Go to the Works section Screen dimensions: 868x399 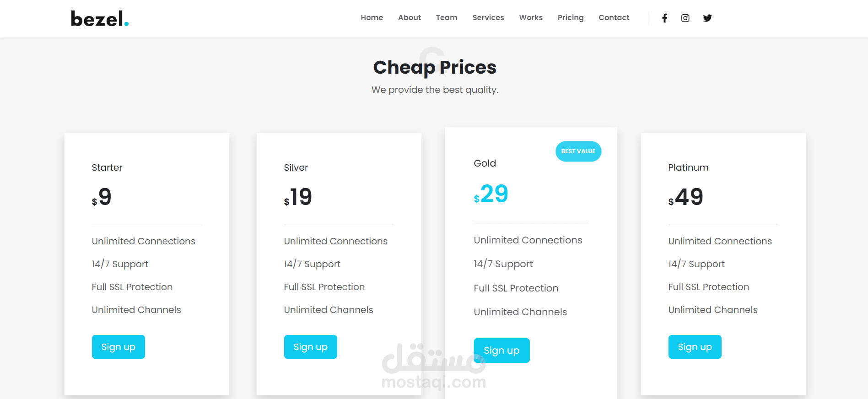pyautogui.click(x=531, y=17)
